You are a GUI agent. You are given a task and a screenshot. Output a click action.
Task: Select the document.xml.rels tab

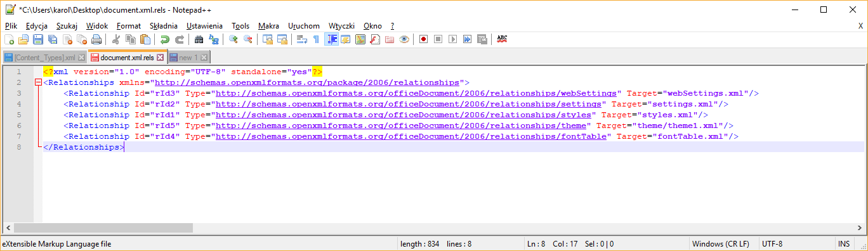click(x=128, y=58)
